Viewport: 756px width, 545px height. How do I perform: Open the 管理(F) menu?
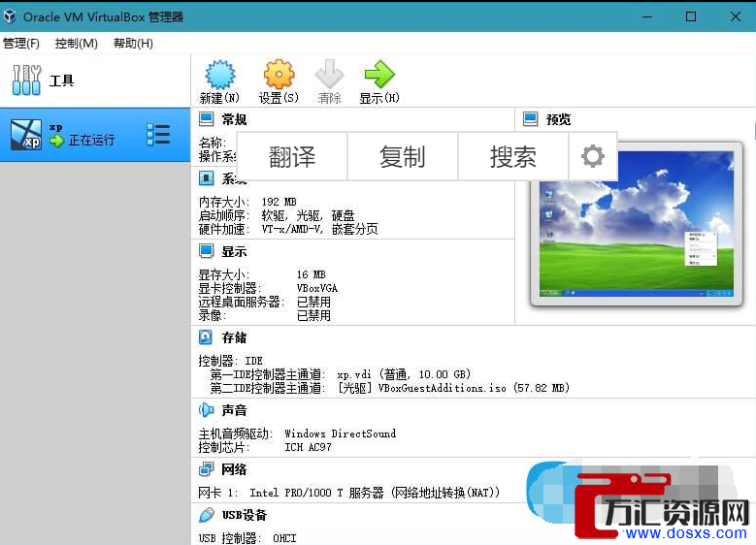tap(21, 44)
